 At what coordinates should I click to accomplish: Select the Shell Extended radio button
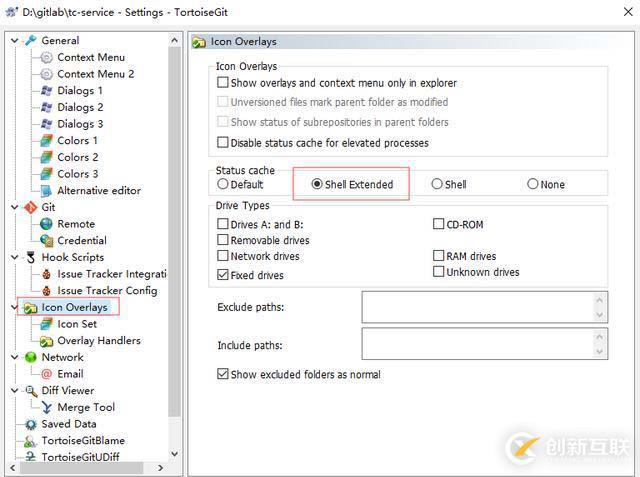317,184
